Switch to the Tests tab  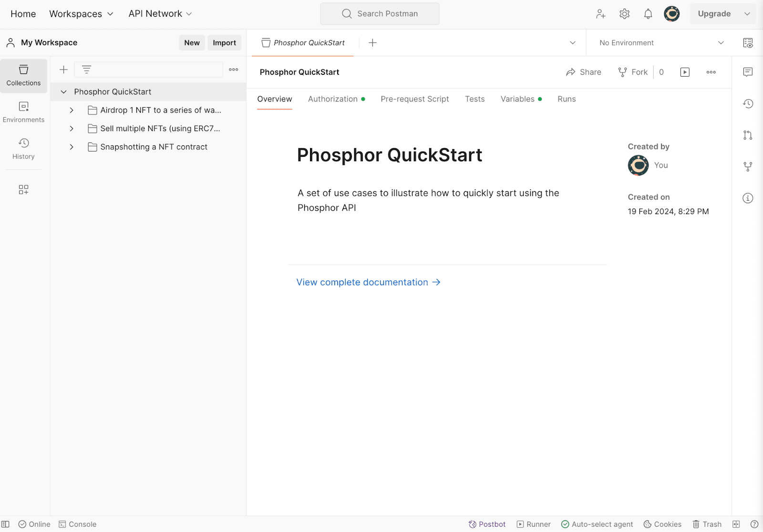tap(475, 99)
